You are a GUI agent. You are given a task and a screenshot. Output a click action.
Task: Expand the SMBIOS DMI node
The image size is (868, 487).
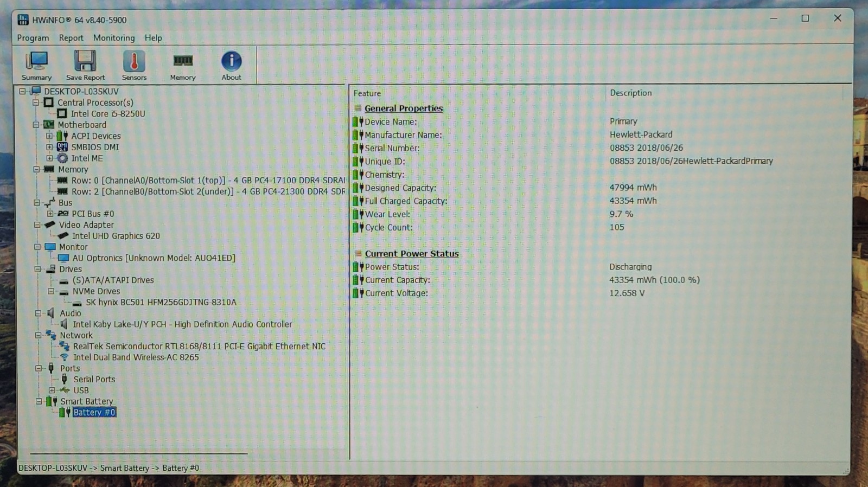pos(49,147)
